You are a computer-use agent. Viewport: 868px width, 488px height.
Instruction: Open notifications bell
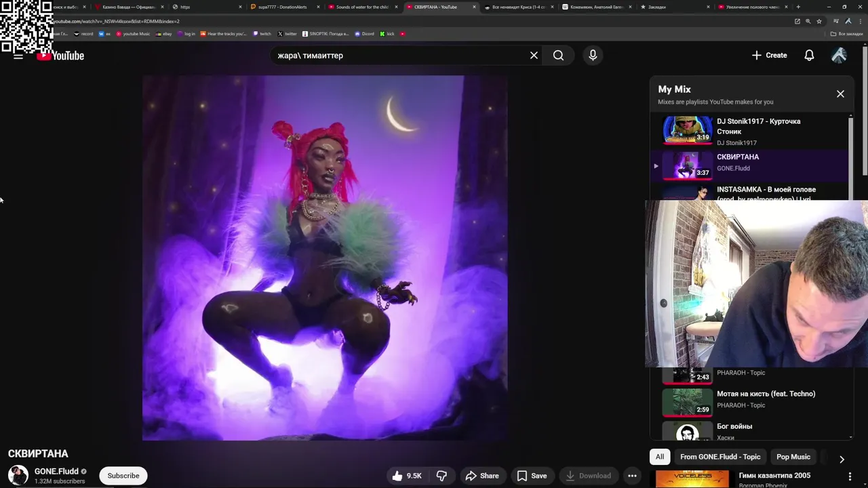tap(809, 56)
